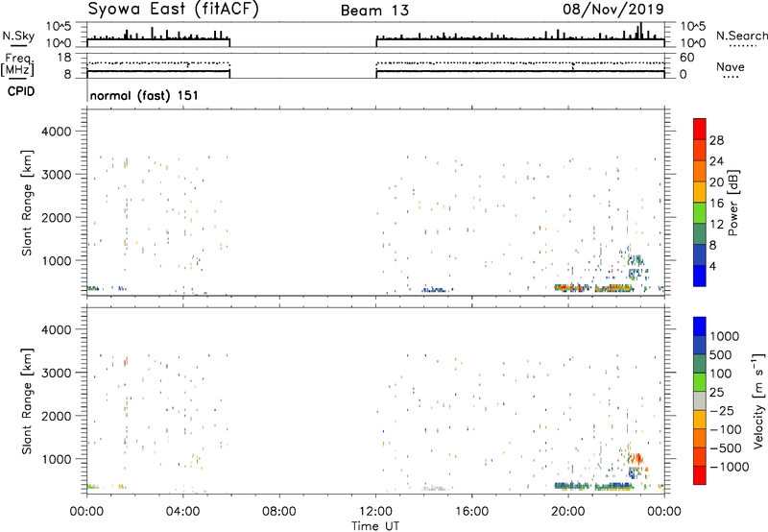This screenshot has height=532, width=768.
Task: Click the 'normal (fast) 151' mode text
Action: [144, 95]
